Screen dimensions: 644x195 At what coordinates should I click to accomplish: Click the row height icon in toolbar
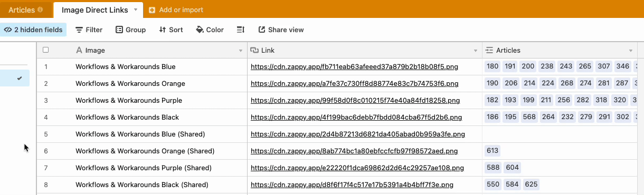[241, 30]
